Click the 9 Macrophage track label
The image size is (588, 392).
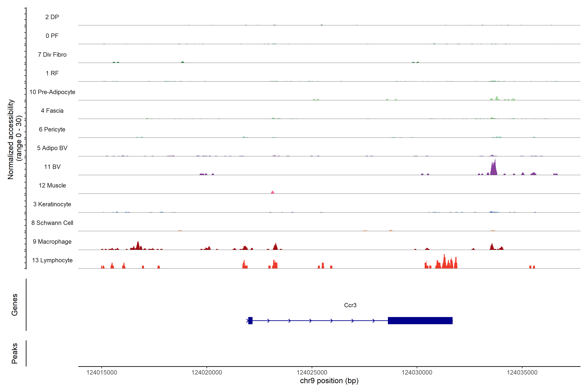click(52, 242)
